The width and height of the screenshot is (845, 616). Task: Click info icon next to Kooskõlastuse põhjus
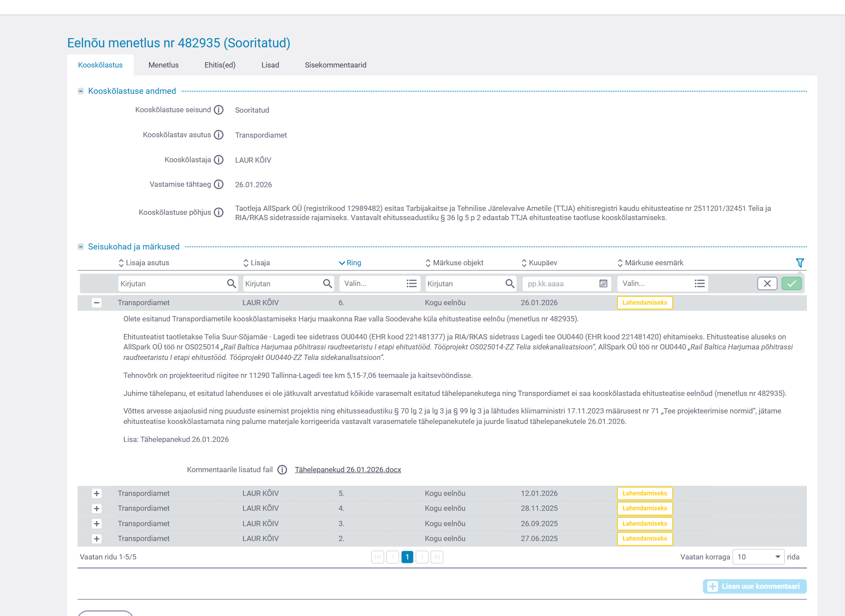[x=218, y=213]
